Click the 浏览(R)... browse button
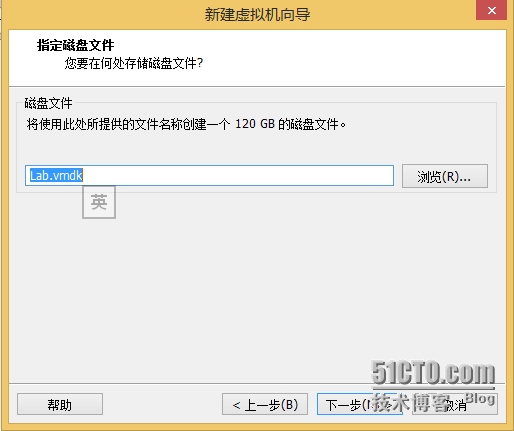 tap(445, 176)
